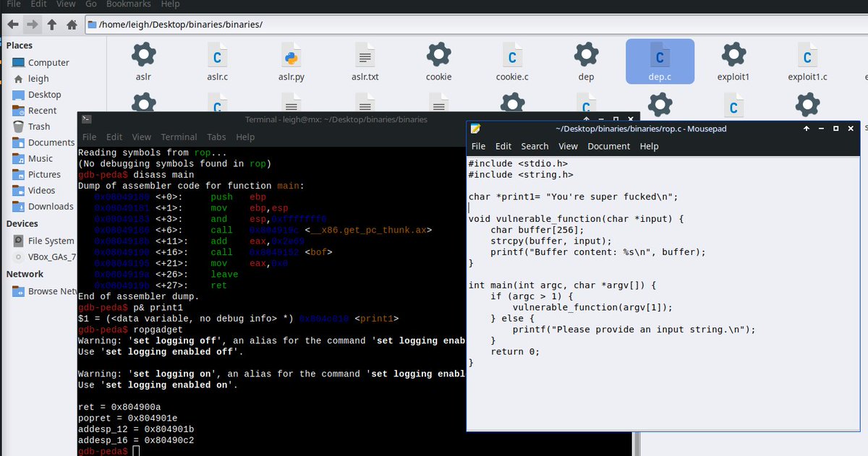The image size is (868, 456).
Task: Open File System device in sidebar
Action: (43, 241)
